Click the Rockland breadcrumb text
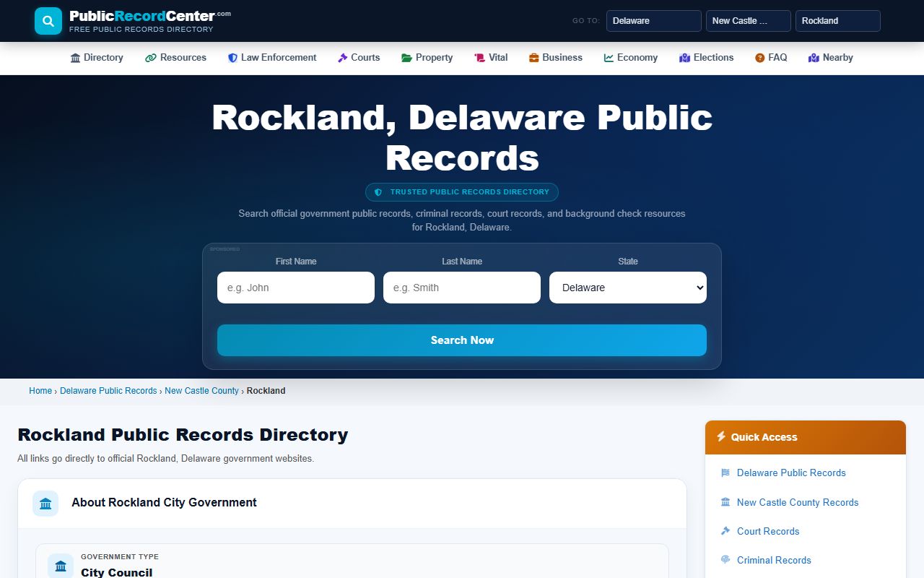Screen dimensions: 924x578 [266, 391]
